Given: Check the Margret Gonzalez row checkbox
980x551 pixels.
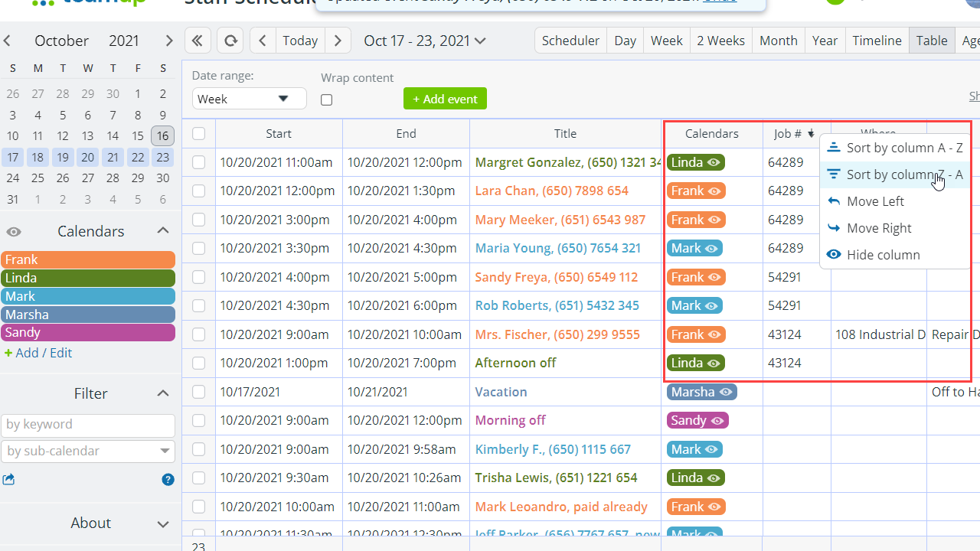Looking at the screenshot, I should [199, 162].
